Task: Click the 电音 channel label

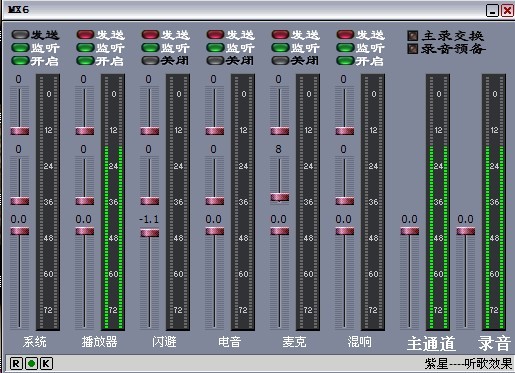Action: click(229, 342)
